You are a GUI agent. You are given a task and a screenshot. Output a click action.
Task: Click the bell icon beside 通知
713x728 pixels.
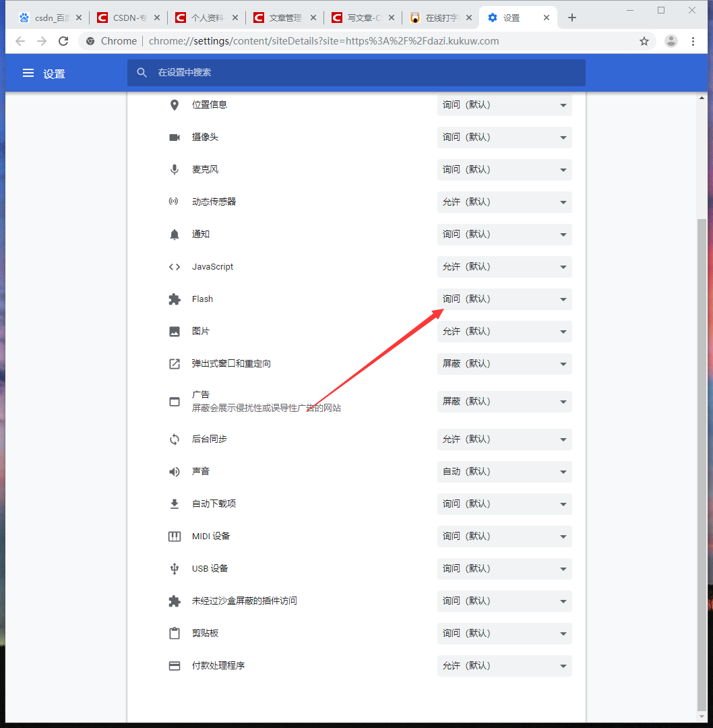coord(174,235)
